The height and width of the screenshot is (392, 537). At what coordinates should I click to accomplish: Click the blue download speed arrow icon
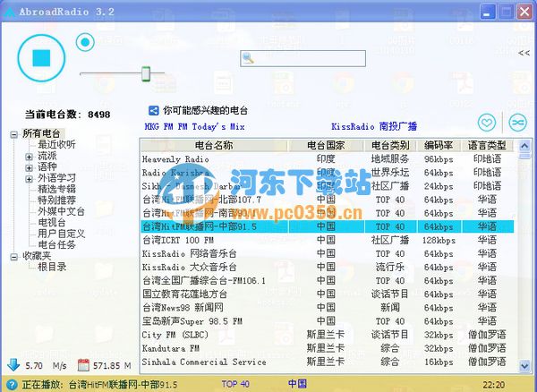click(x=13, y=365)
